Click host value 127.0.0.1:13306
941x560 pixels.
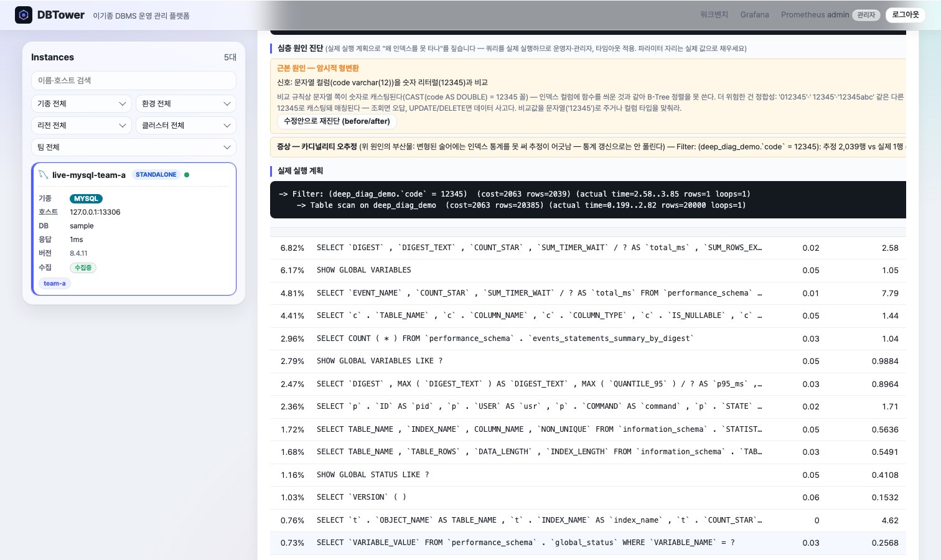click(95, 212)
